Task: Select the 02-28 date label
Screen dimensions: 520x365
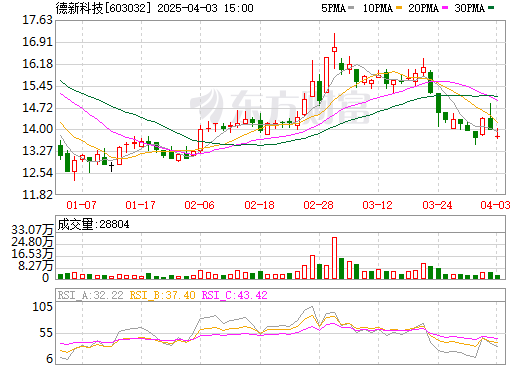Action: point(318,205)
